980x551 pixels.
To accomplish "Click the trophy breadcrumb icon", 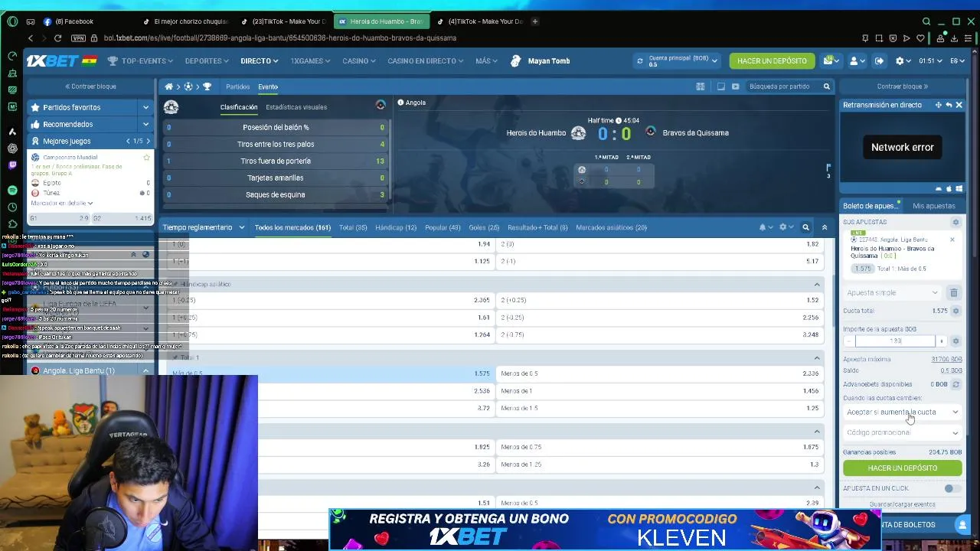I will [x=207, y=86].
